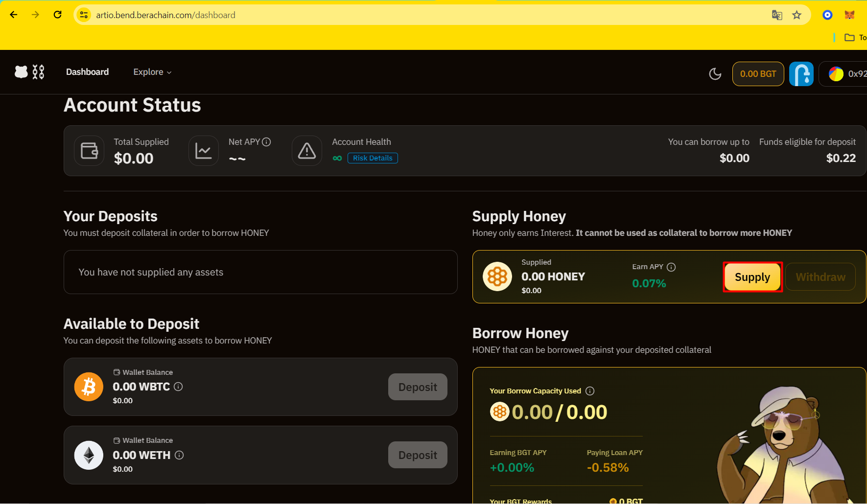The width and height of the screenshot is (867, 504).
Task: Click the browser forward arrow
Action: coord(35,15)
